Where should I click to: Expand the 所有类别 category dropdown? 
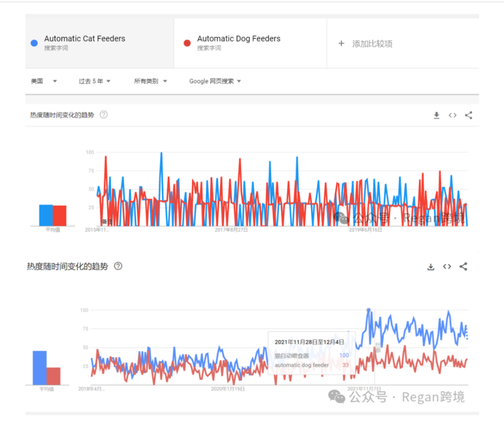[x=150, y=81]
